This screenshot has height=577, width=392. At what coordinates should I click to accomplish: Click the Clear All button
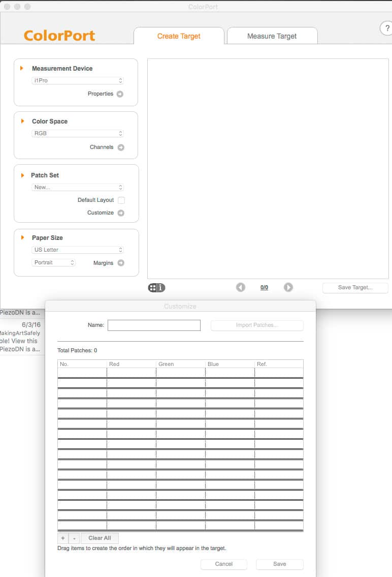(x=100, y=538)
